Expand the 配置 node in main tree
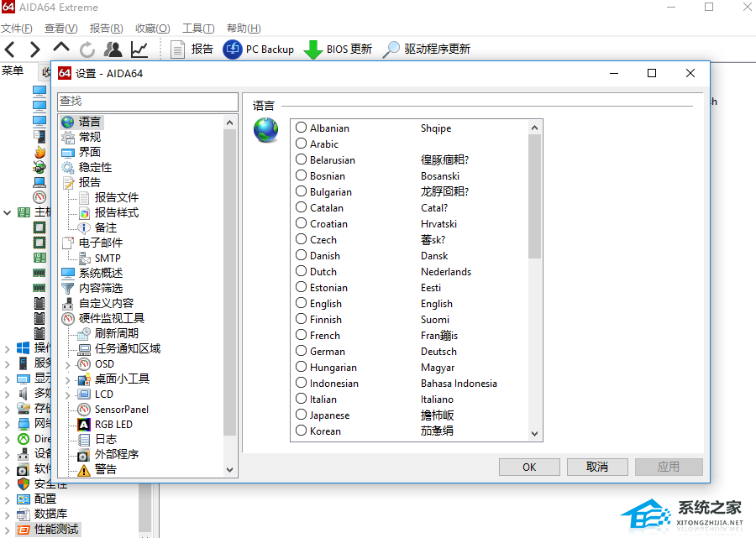This screenshot has height=538, width=756. [x=8, y=499]
